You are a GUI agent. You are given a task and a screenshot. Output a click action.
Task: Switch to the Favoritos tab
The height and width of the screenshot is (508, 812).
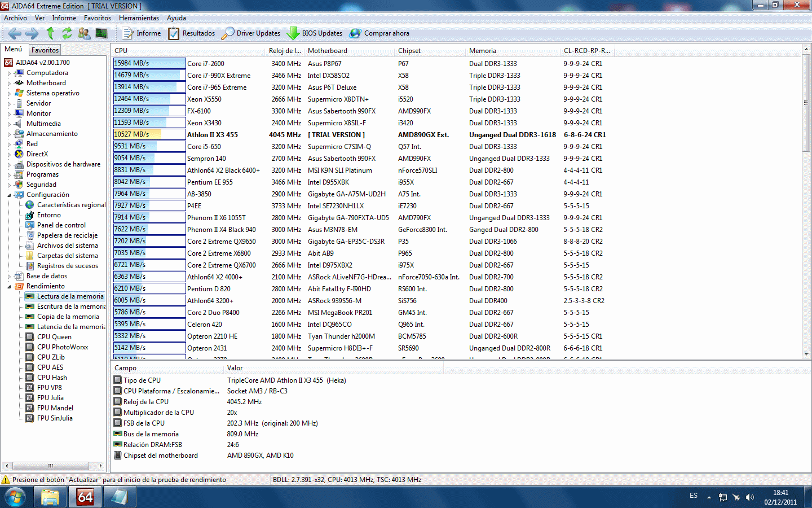point(45,50)
